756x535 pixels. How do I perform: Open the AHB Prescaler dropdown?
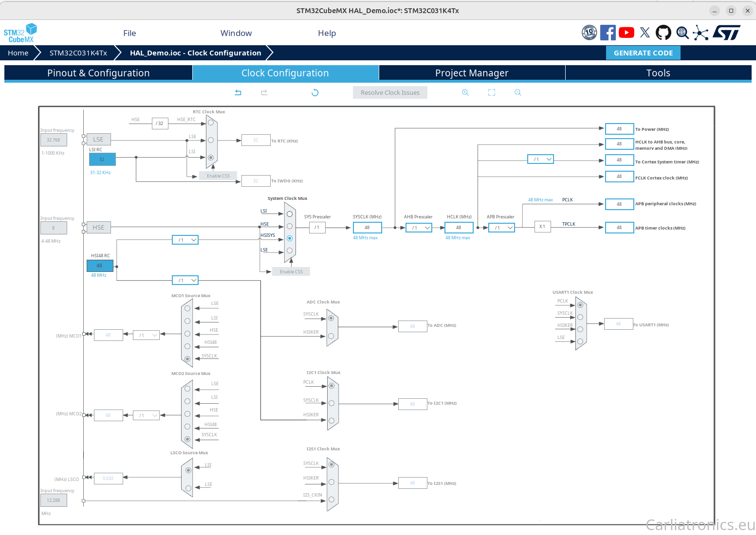point(419,228)
